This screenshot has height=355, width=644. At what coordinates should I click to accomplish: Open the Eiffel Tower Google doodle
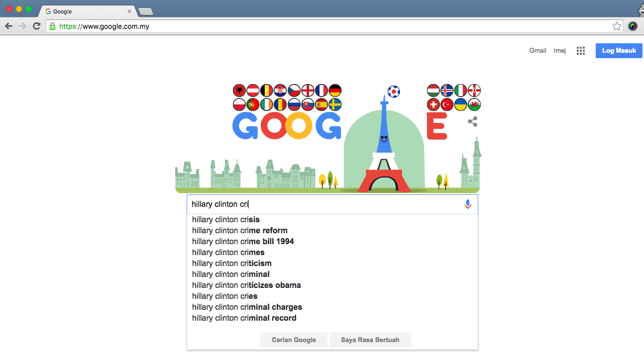tap(327, 138)
